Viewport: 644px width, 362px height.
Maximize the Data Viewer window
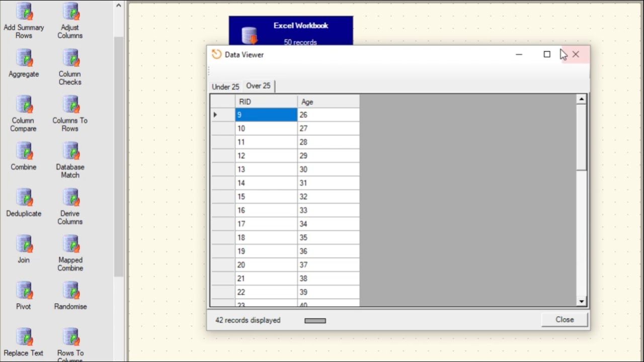tap(547, 54)
